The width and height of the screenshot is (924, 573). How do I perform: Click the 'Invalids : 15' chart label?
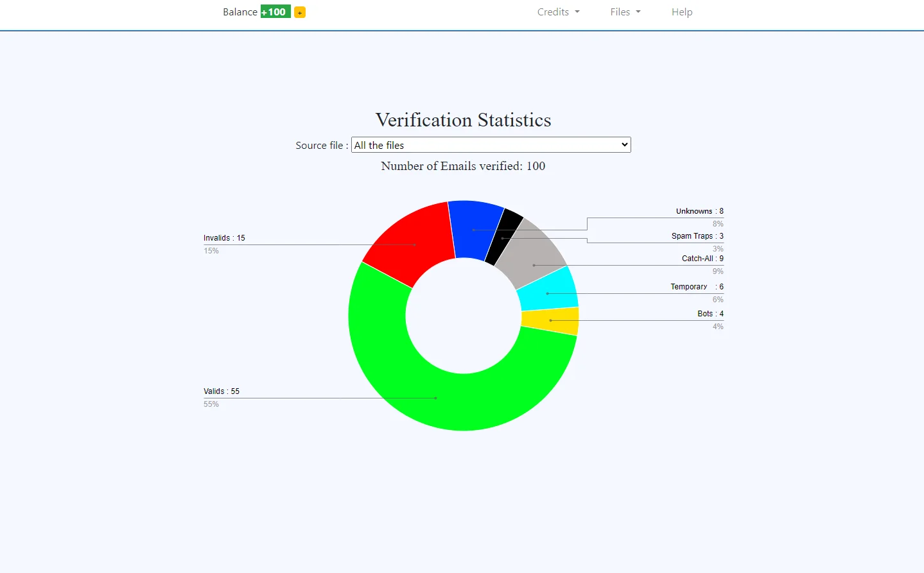[223, 237]
